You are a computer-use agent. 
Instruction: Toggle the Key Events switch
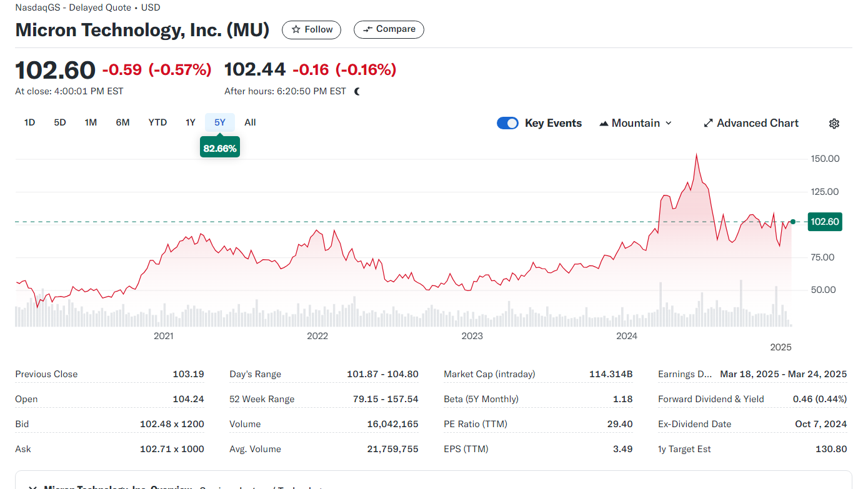pos(507,123)
